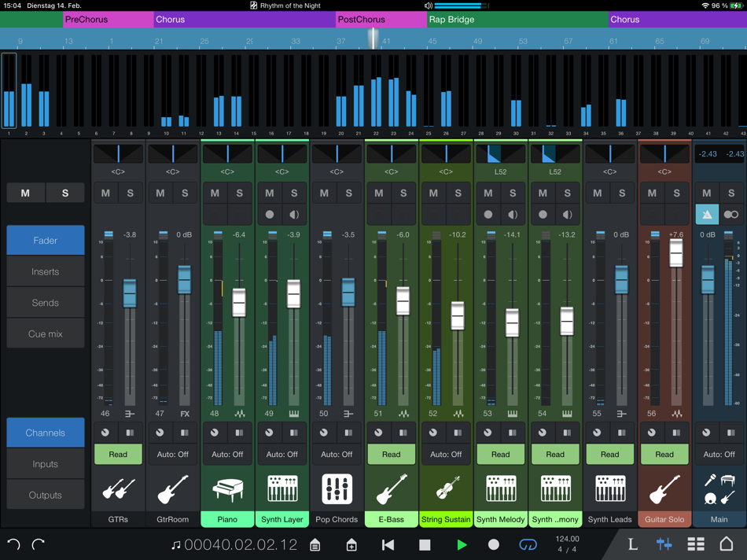The width and height of the screenshot is (747, 560).
Task: Open the channel grid overview icon
Action: pos(694,543)
